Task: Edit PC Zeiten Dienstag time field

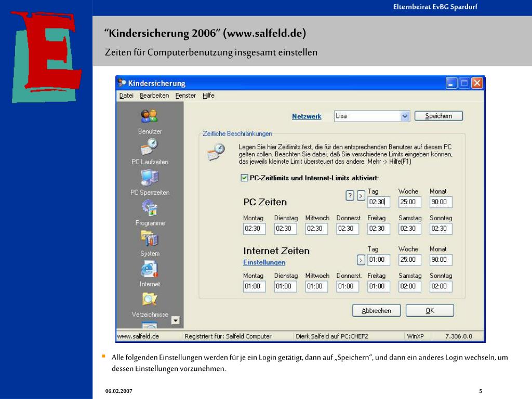Action: [285, 229]
